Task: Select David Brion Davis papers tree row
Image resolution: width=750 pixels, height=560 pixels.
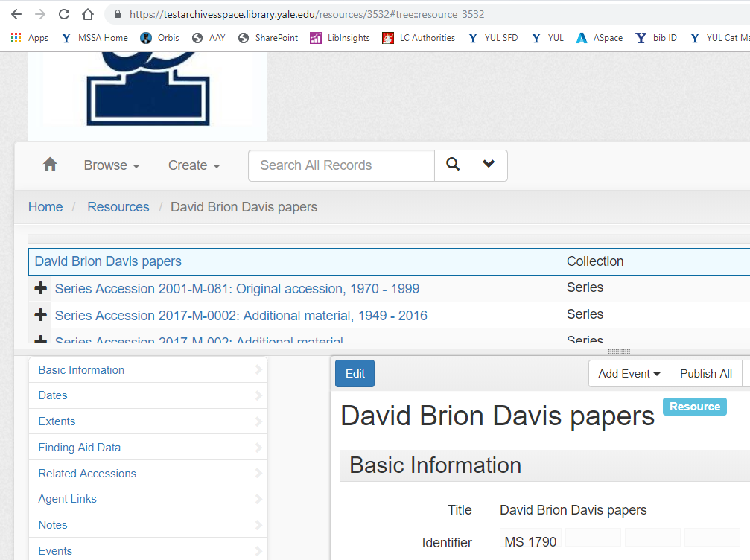Action: click(389, 261)
